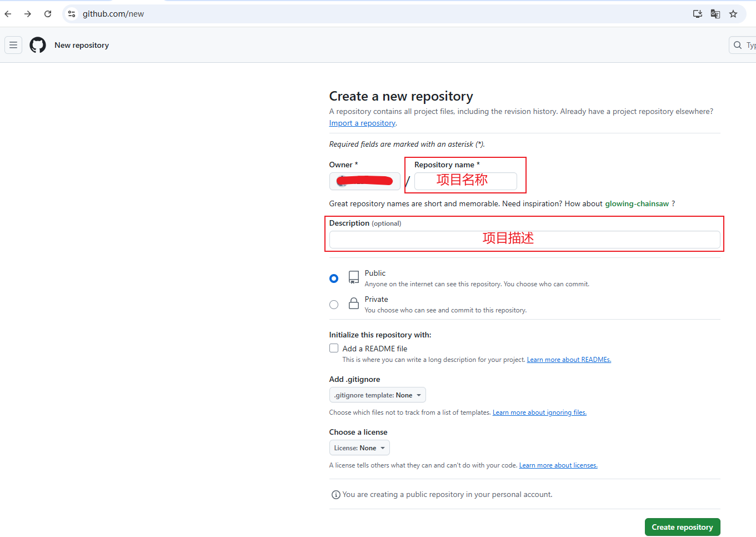
Task: Click the Add a README file label
Action: click(375, 349)
